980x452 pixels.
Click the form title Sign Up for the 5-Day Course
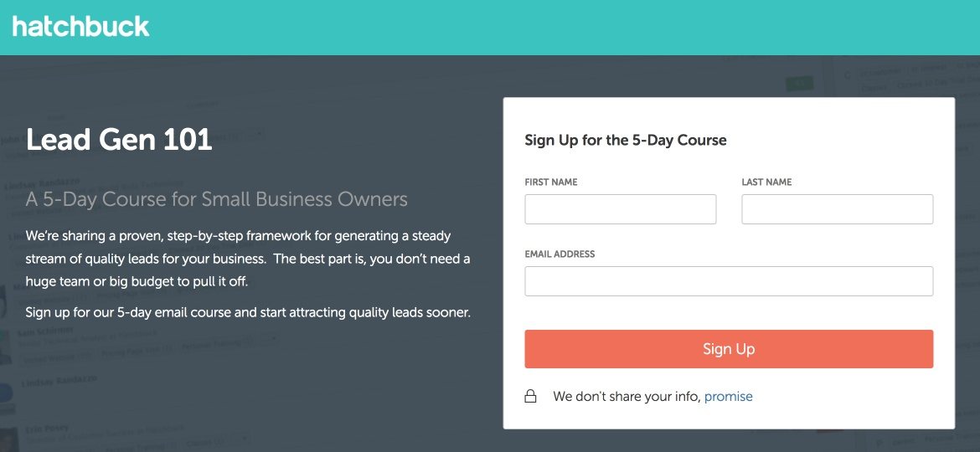625,140
